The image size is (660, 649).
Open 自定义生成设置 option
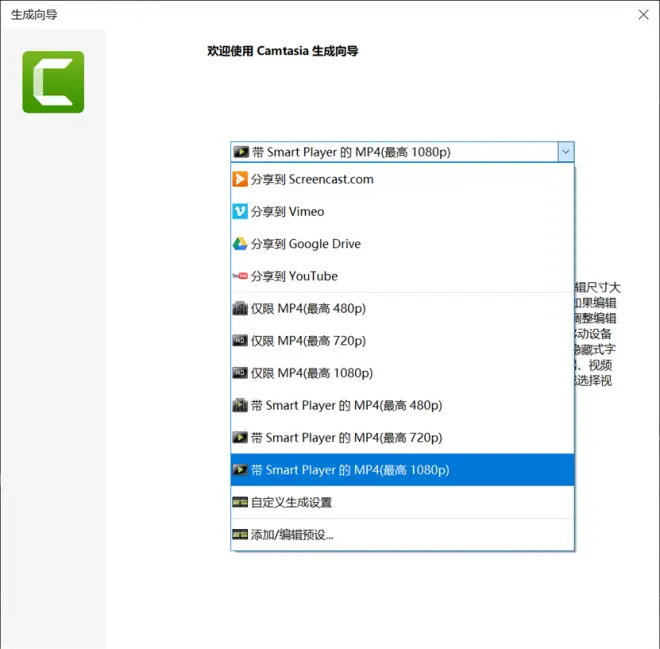pos(402,502)
